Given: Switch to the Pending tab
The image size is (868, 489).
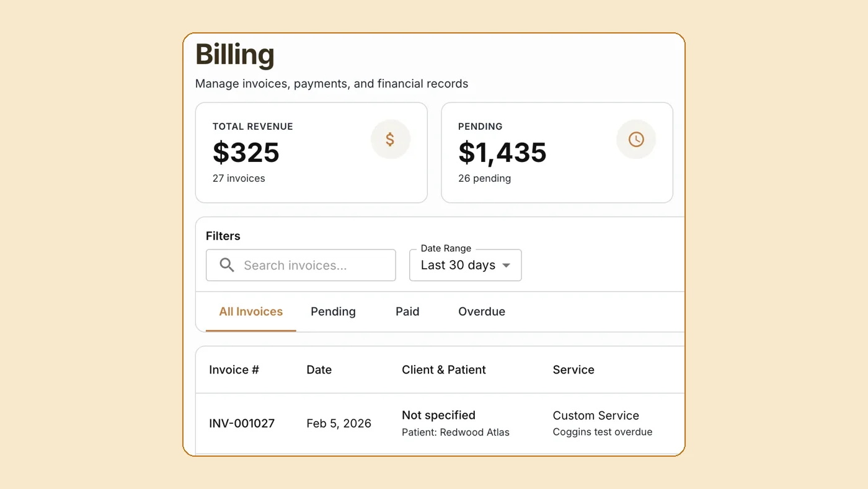Looking at the screenshot, I should (x=333, y=312).
